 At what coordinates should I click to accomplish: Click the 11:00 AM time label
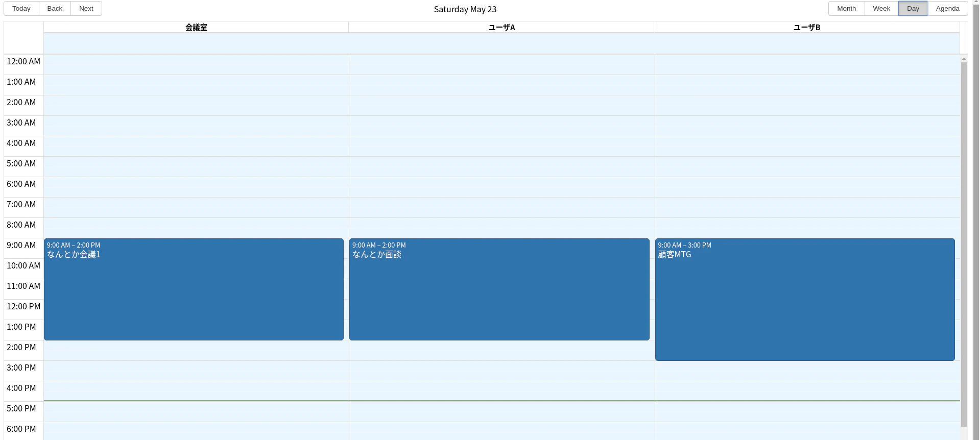(23, 286)
